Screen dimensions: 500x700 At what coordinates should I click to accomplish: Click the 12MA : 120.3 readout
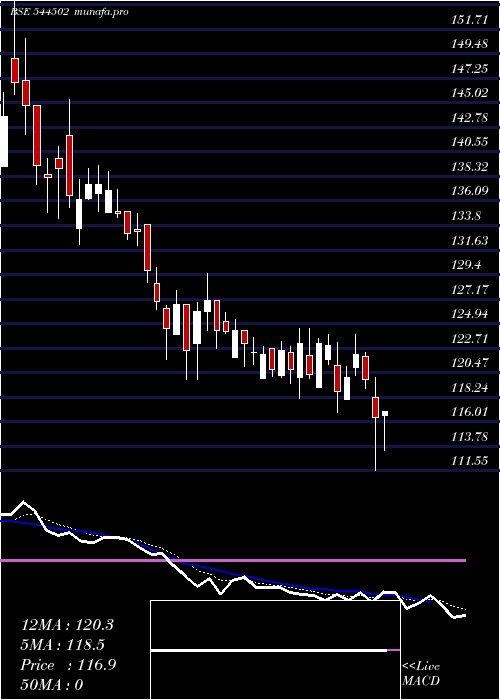pyautogui.click(x=67, y=625)
